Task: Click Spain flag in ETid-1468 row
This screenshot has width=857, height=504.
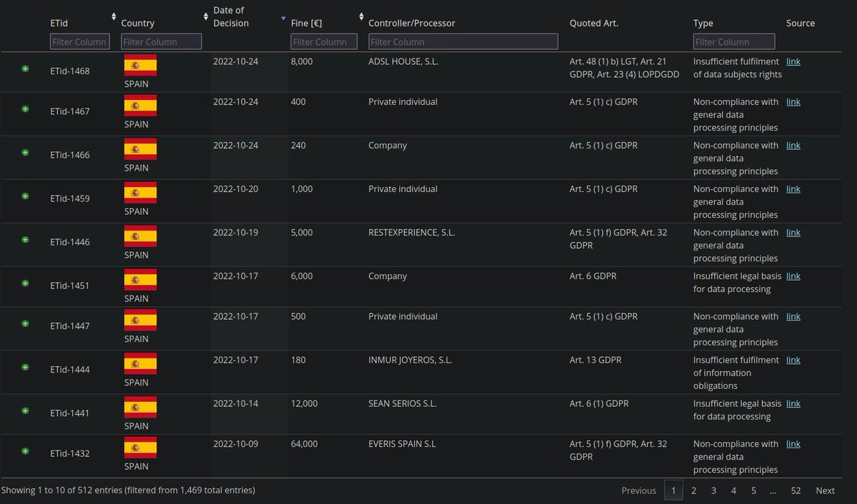Action: pos(141,65)
